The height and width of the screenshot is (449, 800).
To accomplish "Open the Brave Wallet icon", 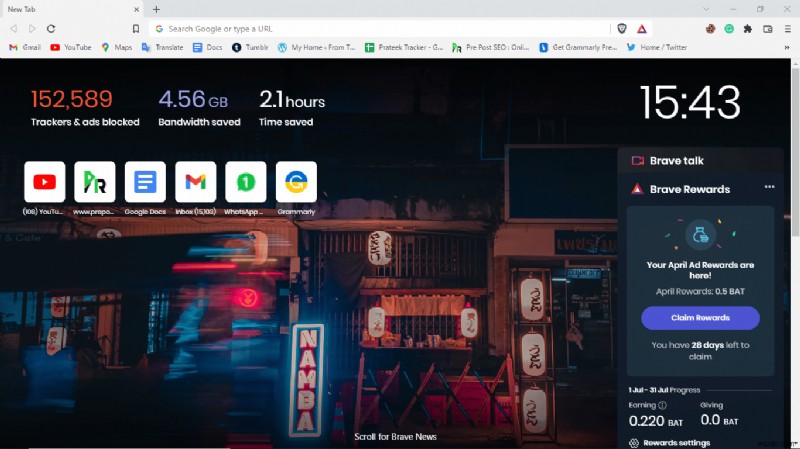I will pos(768,29).
